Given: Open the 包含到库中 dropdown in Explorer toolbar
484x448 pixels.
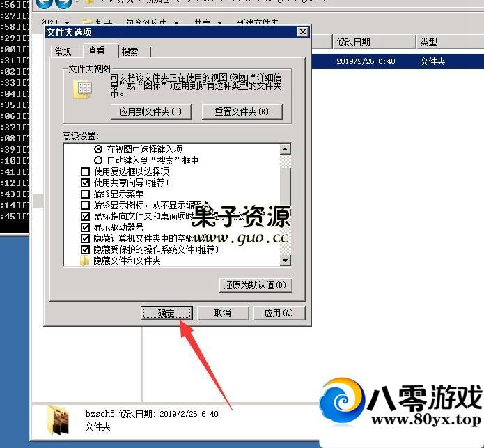Looking at the screenshot, I should coord(153,22).
